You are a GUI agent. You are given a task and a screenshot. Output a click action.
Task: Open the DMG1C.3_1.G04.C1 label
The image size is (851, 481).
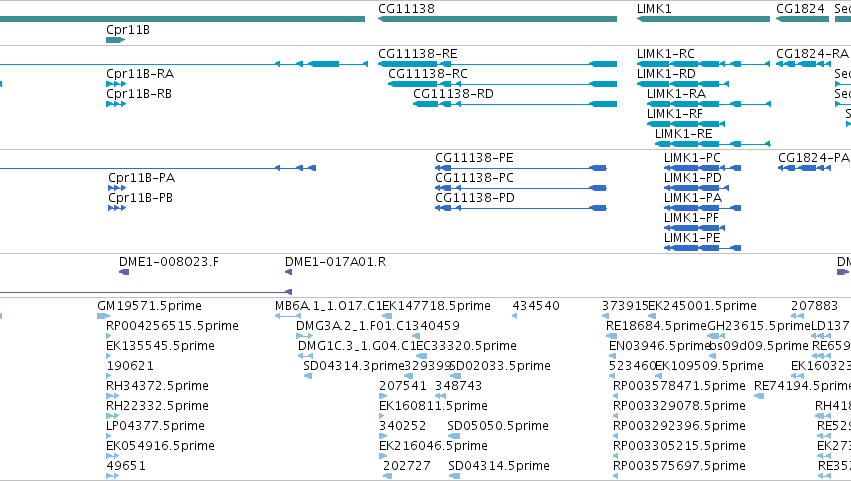click(x=358, y=346)
